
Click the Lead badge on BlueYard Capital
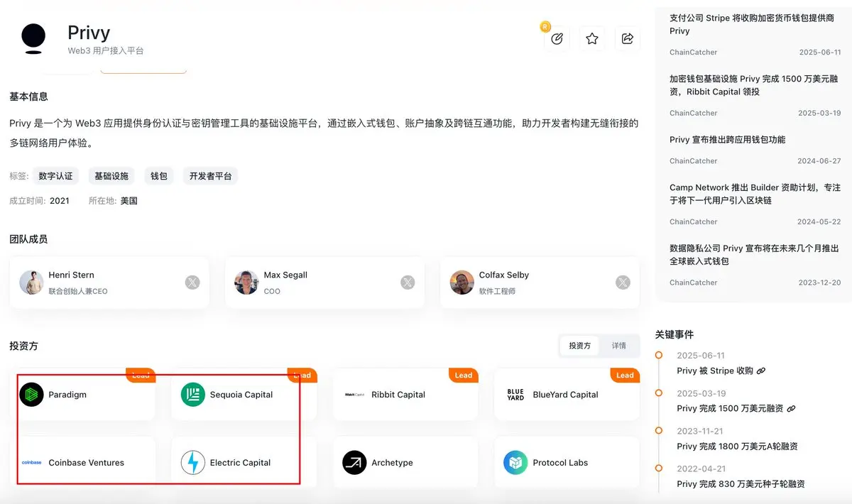[625, 376]
